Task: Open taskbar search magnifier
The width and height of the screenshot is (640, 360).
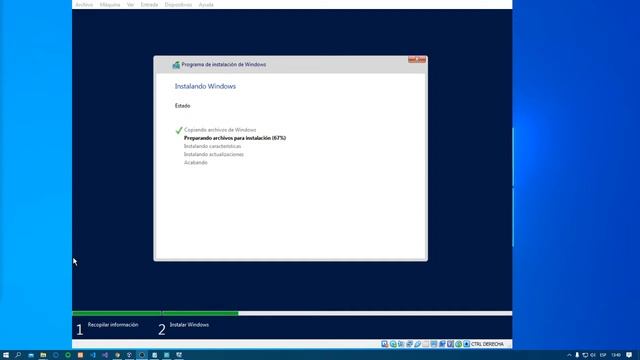Action: [18, 355]
